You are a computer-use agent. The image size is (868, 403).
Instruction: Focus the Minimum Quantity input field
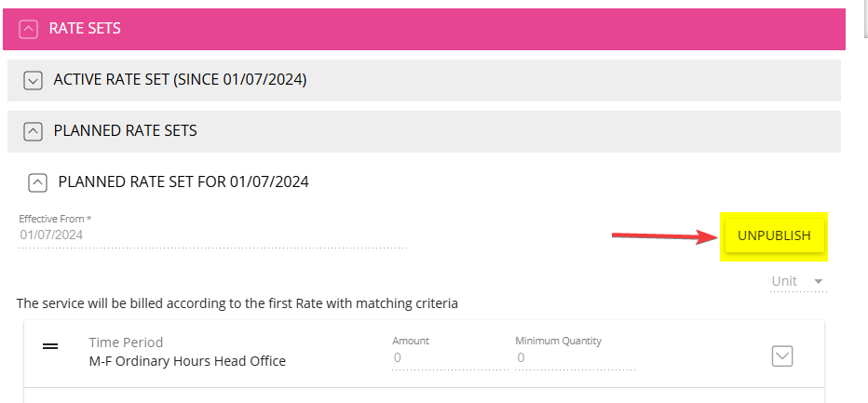point(575,357)
